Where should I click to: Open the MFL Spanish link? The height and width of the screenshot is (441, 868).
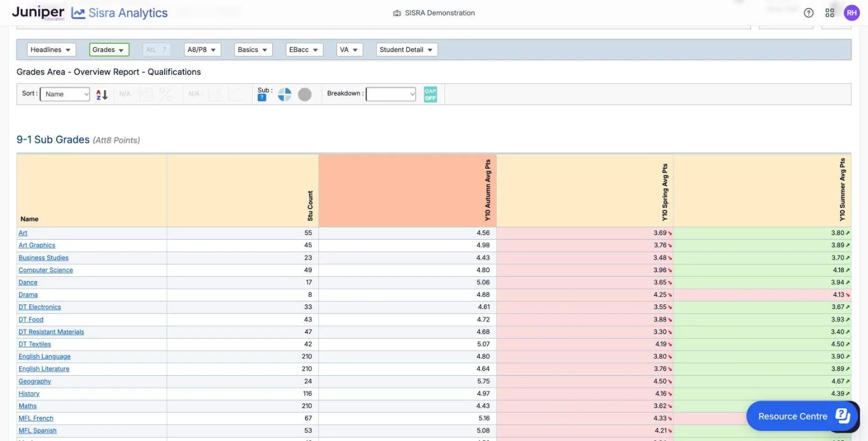[x=37, y=431]
